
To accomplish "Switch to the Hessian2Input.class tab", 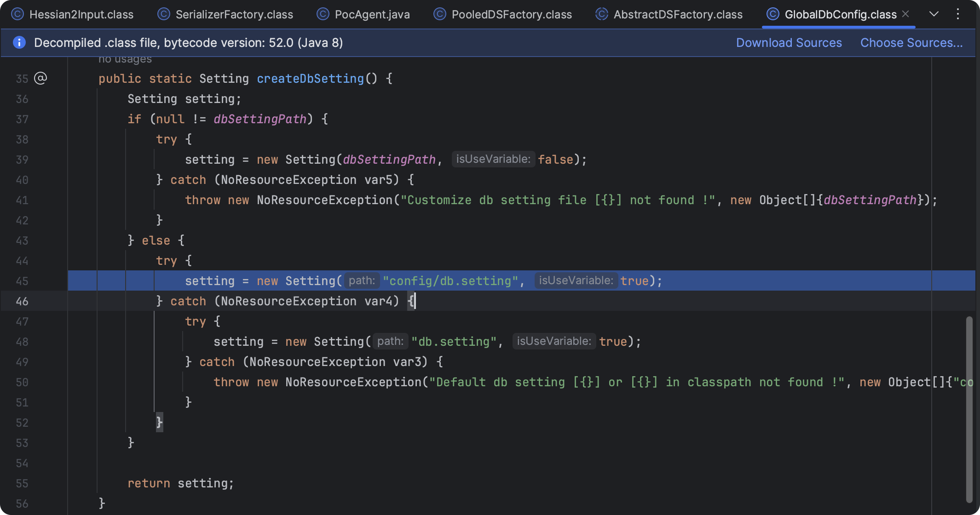I will pyautogui.click(x=72, y=14).
